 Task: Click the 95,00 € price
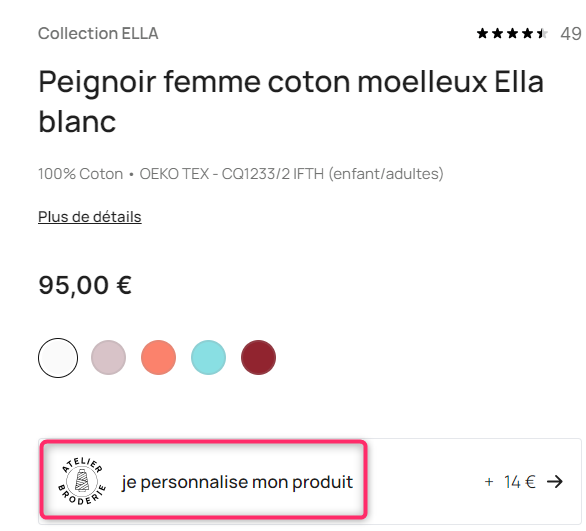click(85, 286)
